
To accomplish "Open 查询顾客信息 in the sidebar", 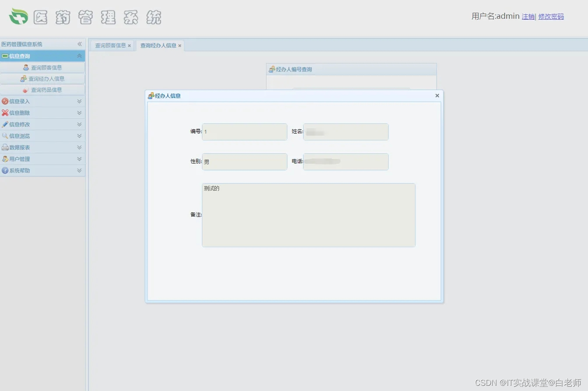I will point(42,67).
